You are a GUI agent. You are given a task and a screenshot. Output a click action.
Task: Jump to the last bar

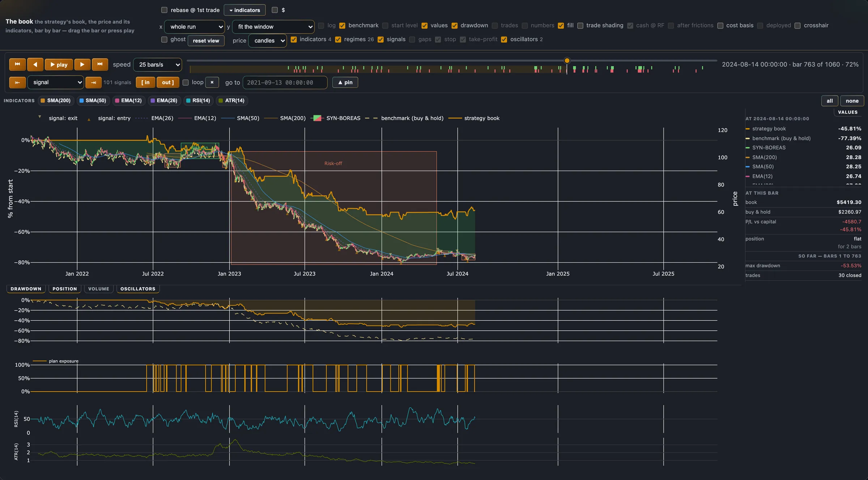click(100, 64)
